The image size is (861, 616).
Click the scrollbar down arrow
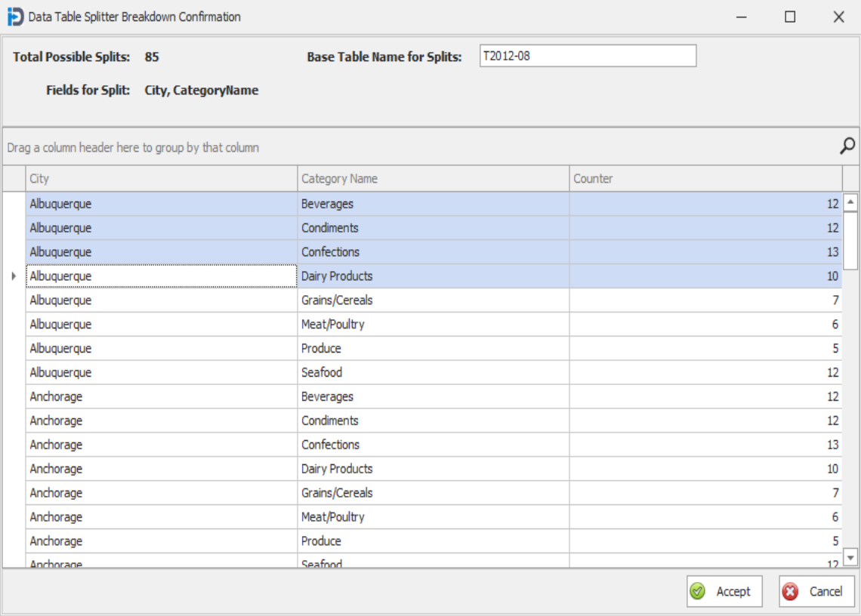point(852,559)
